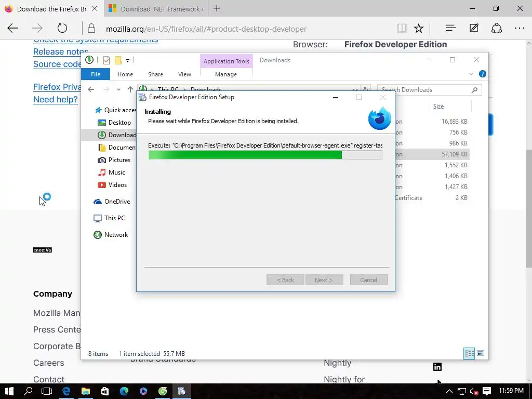Open Windows Start menu

[9, 391]
